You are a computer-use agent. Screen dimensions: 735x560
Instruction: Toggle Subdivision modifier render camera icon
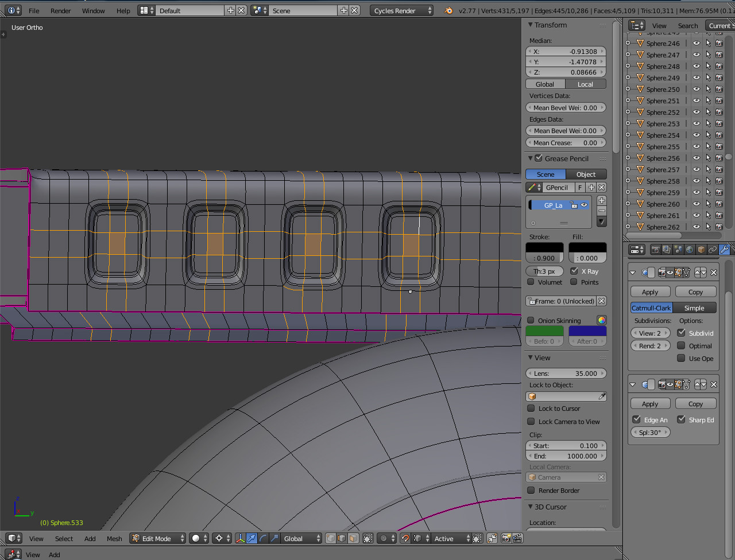(663, 273)
